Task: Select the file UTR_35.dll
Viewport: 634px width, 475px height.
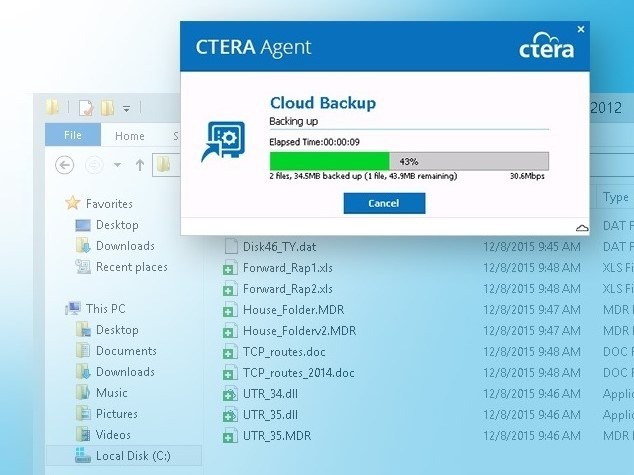Action: pyautogui.click(x=270, y=415)
